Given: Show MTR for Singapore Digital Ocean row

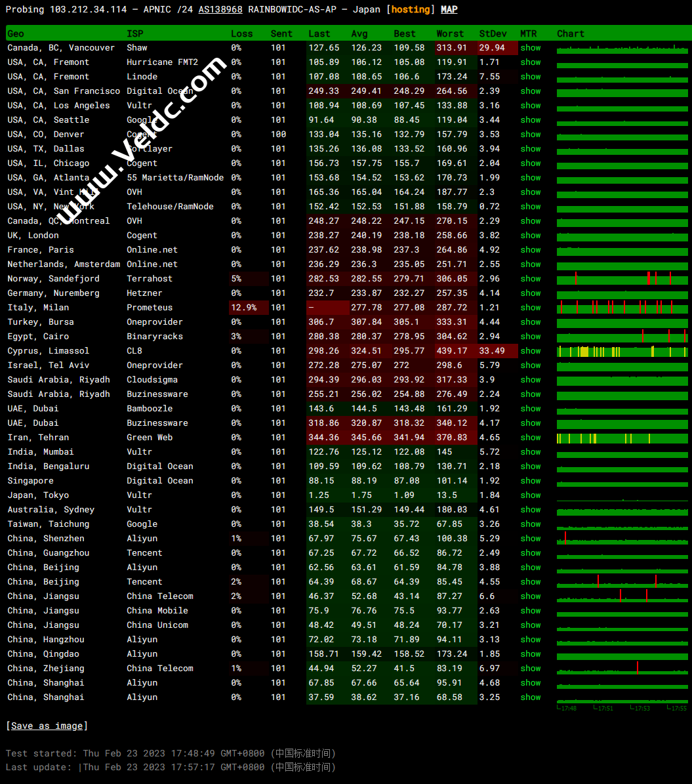Looking at the screenshot, I should tap(531, 481).
